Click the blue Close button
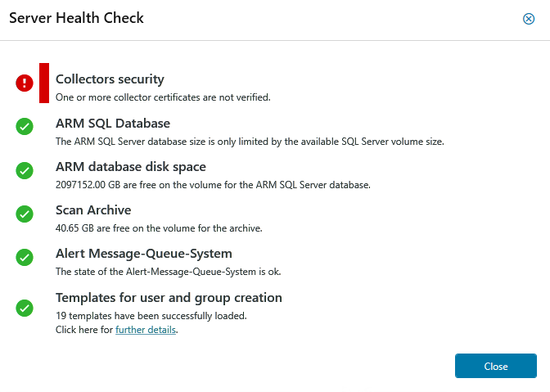Viewport: 550px width, 392px height. [496, 366]
